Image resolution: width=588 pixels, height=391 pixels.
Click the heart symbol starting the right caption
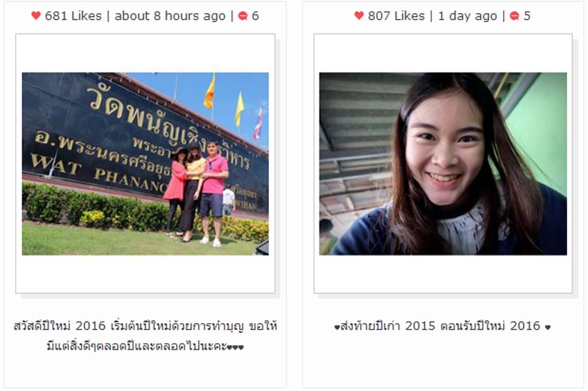tap(336, 327)
